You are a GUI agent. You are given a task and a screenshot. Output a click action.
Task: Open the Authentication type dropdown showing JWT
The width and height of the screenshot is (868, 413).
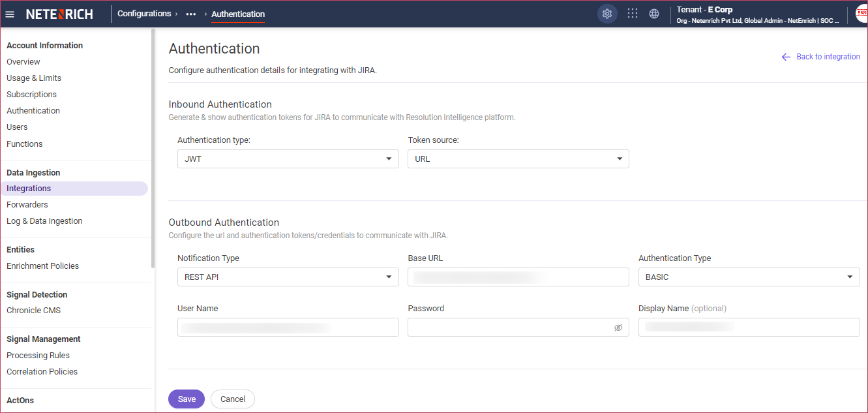[x=288, y=159]
